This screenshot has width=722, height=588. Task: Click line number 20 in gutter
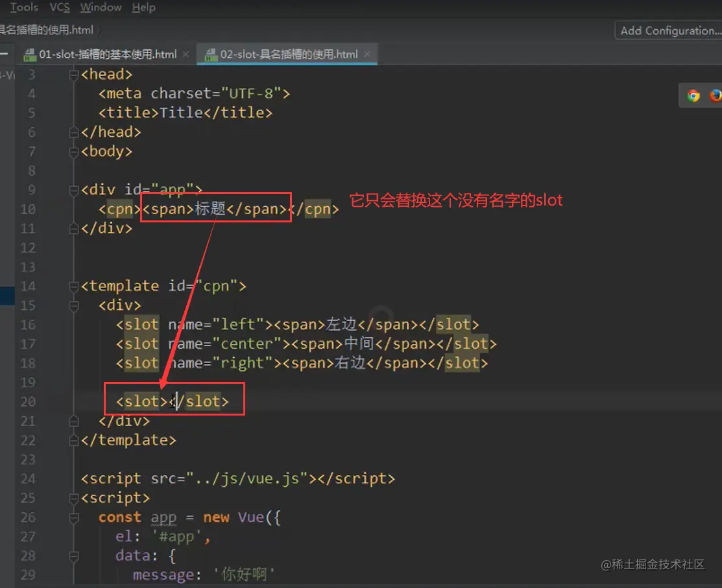pyautogui.click(x=28, y=402)
